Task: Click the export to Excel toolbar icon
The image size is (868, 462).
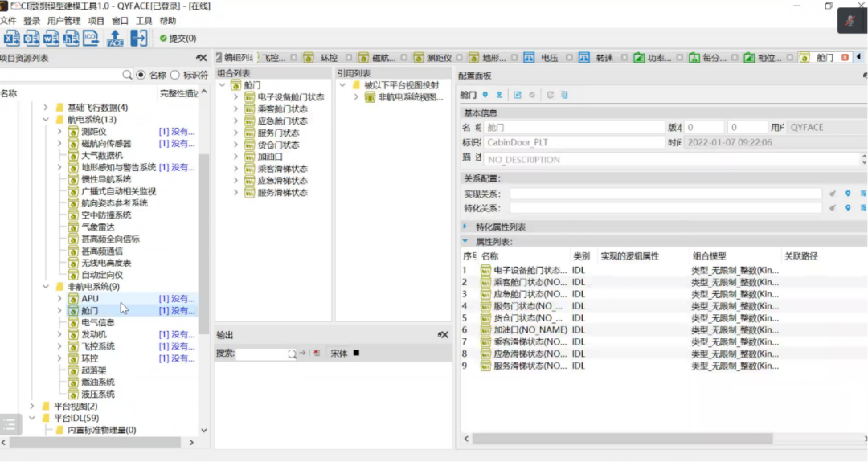Action: point(12,38)
